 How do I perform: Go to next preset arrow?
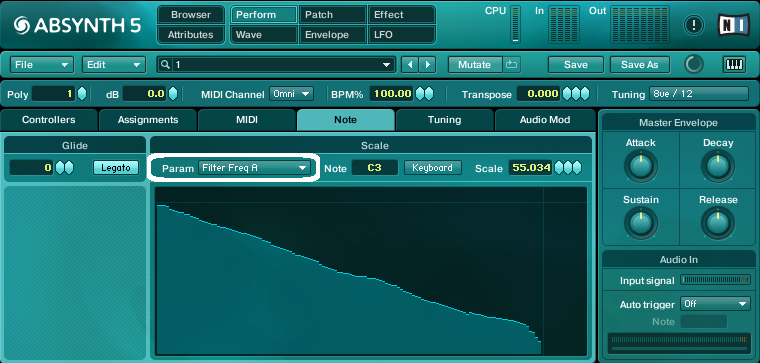tap(427, 64)
